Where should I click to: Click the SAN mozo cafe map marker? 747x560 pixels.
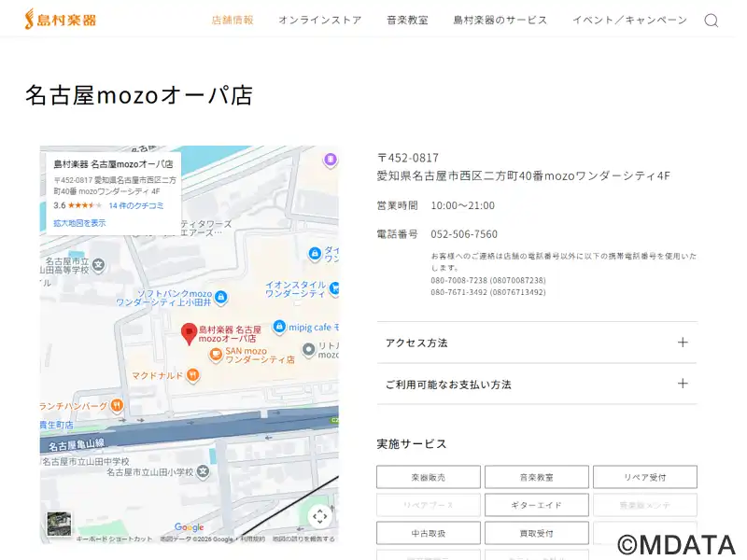(216, 355)
